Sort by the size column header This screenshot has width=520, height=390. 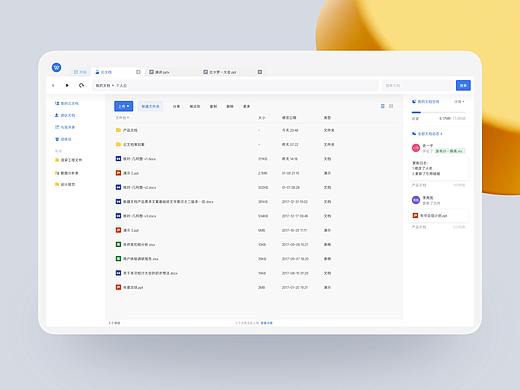pos(262,118)
